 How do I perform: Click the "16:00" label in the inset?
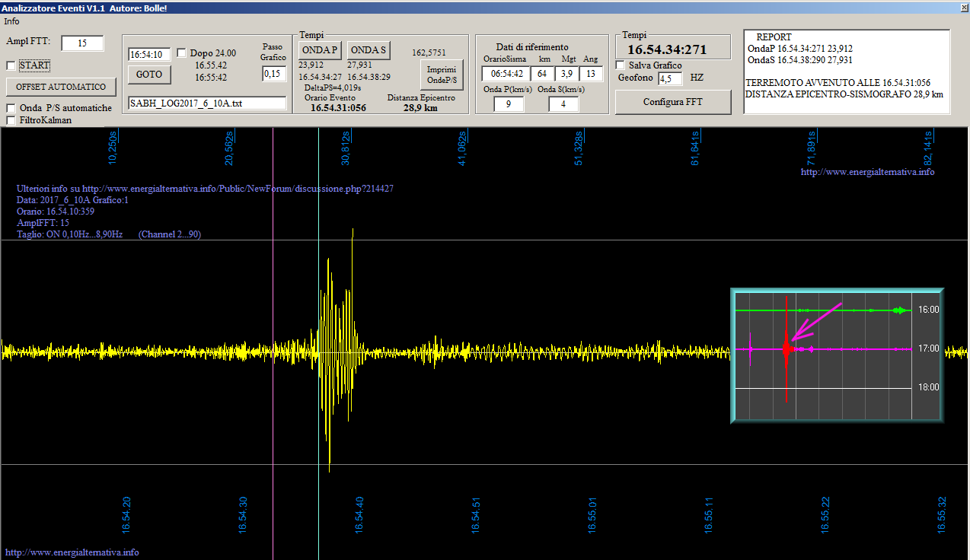point(928,310)
